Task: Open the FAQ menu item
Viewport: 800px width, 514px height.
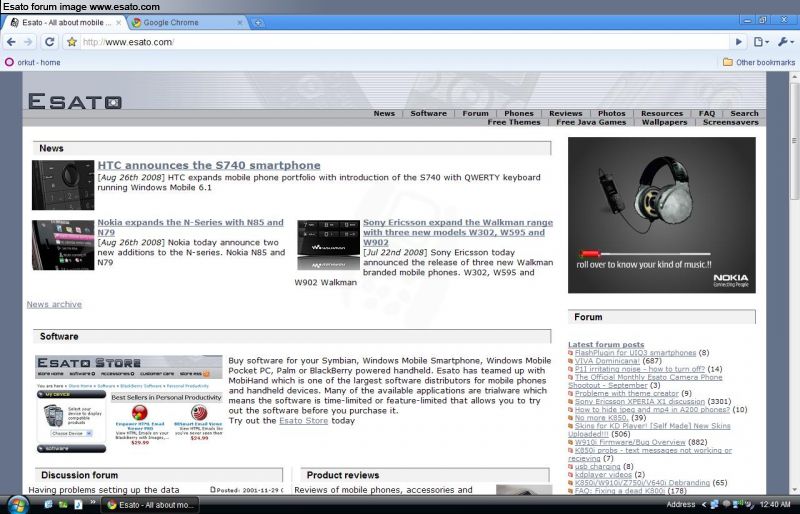Action: pos(707,113)
